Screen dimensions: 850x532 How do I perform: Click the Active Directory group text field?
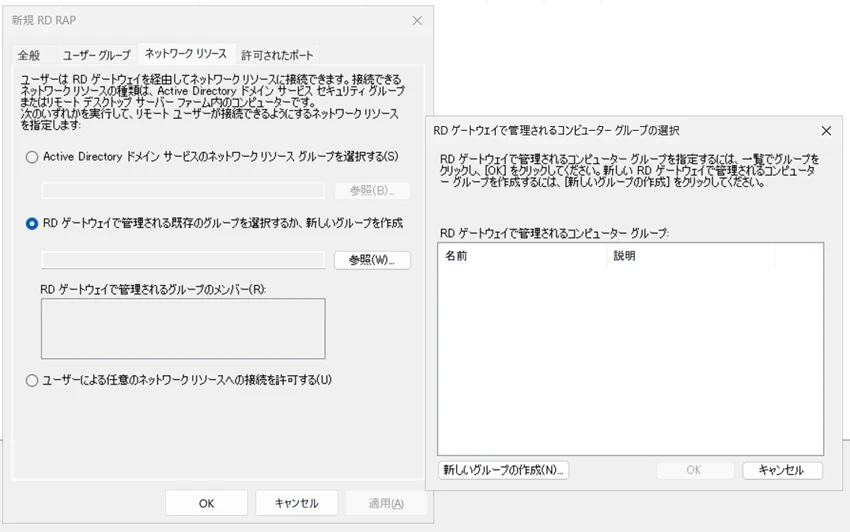(183, 190)
